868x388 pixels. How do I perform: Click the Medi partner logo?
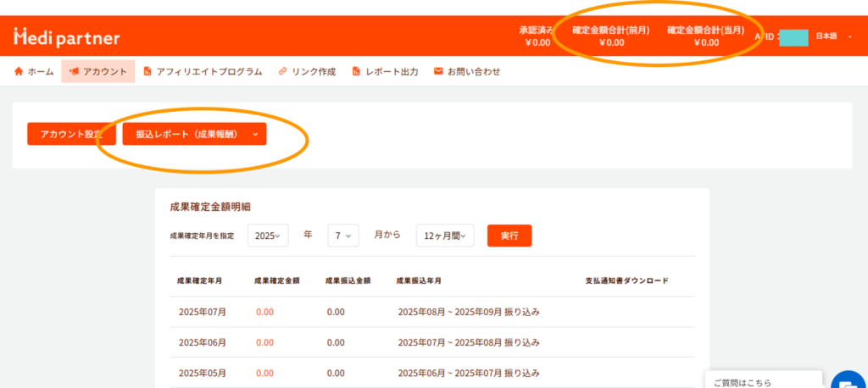pos(66,37)
